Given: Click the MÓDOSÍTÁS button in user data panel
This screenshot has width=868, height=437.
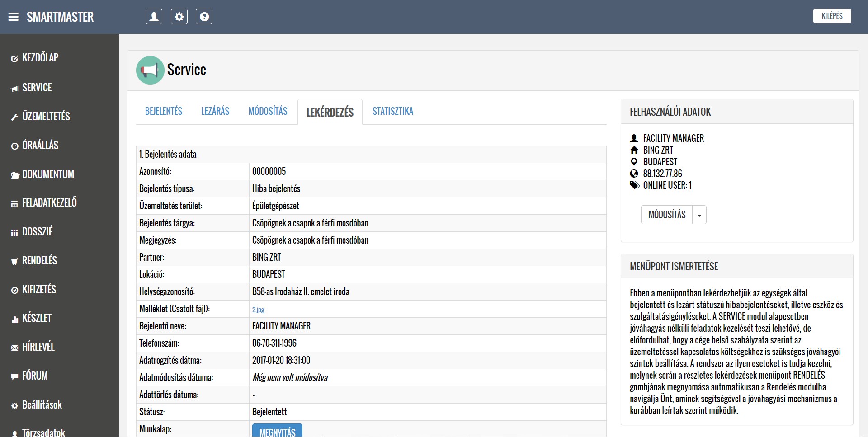Looking at the screenshot, I should point(667,215).
